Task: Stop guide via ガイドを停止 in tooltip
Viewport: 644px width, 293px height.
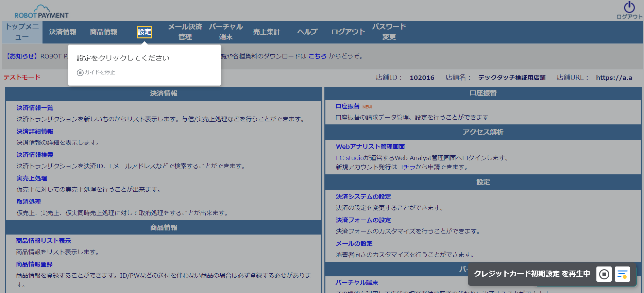Action: pos(96,72)
